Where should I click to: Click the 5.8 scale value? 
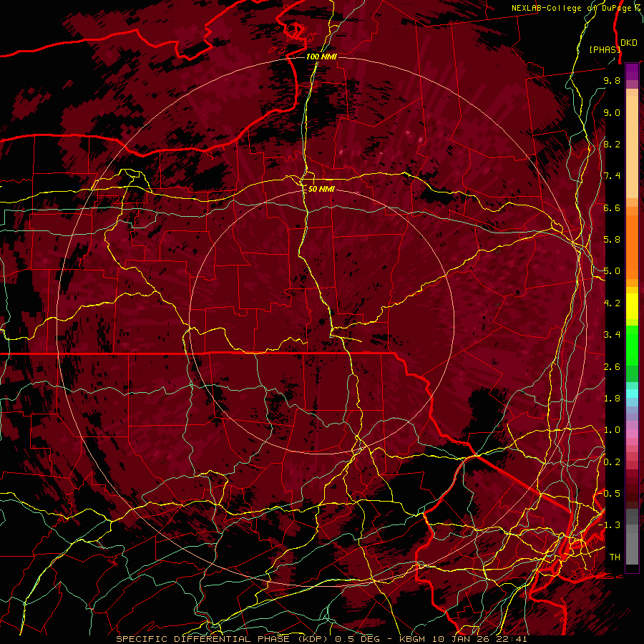(x=612, y=240)
